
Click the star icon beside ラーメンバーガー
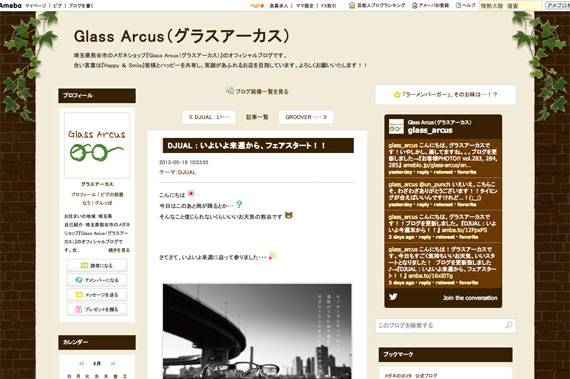tap(397, 94)
